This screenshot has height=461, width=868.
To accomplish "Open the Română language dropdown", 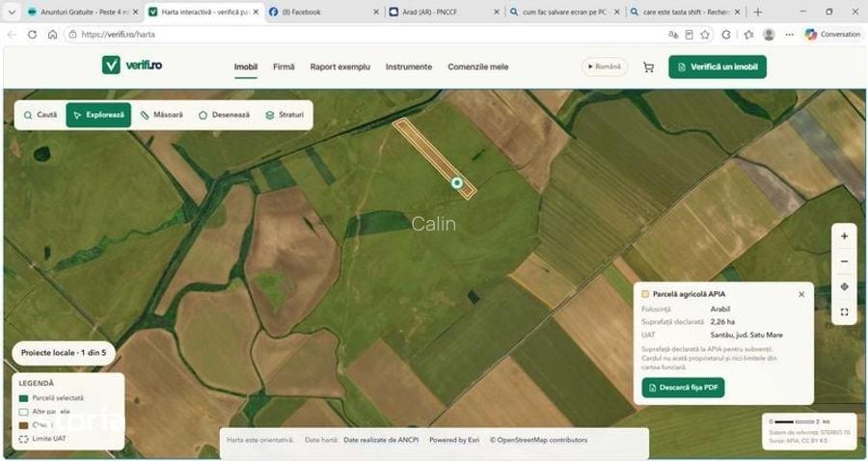I will coord(604,67).
